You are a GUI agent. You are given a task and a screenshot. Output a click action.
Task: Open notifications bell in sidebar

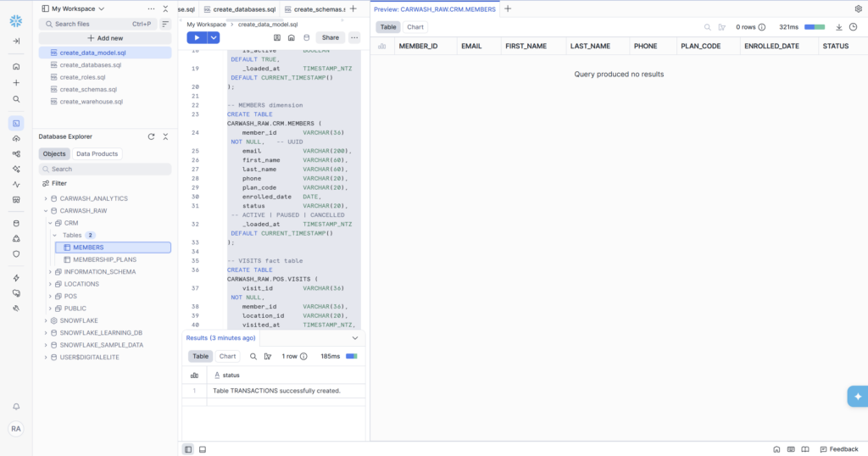[16, 407]
